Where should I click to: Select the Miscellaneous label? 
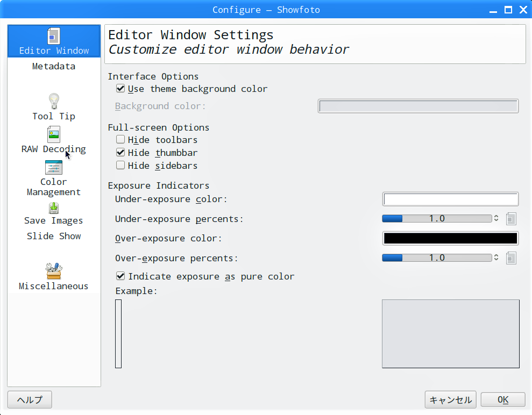[54, 286]
